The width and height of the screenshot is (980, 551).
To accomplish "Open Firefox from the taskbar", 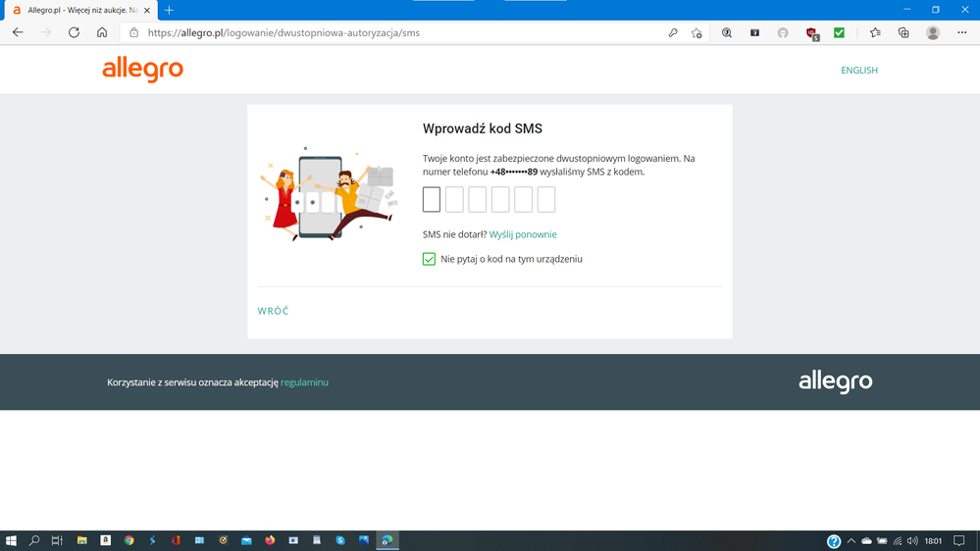I will 270,540.
